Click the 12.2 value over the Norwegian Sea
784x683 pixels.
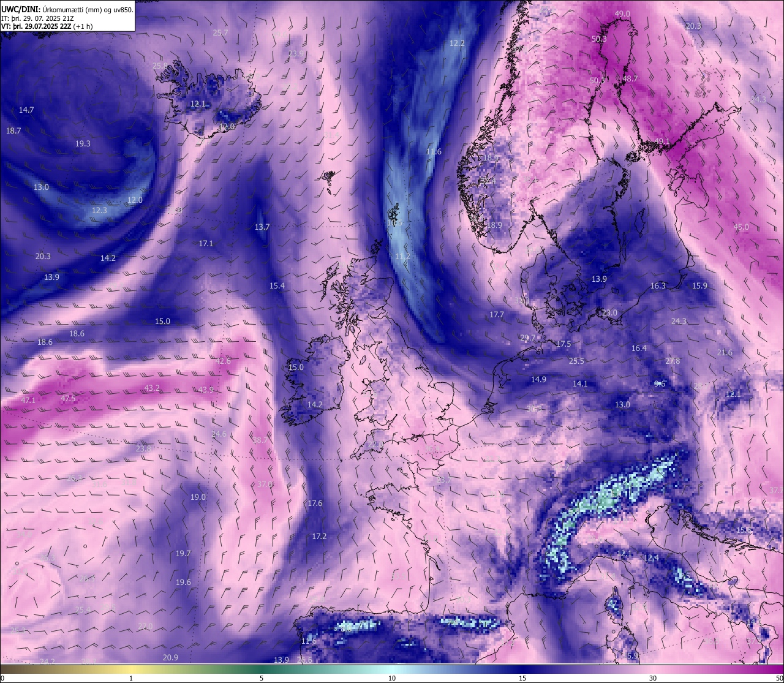coord(458,43)
